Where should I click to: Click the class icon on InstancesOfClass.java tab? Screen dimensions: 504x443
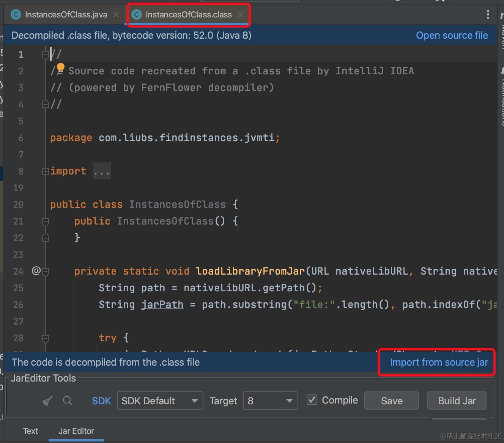click(16, 15)
